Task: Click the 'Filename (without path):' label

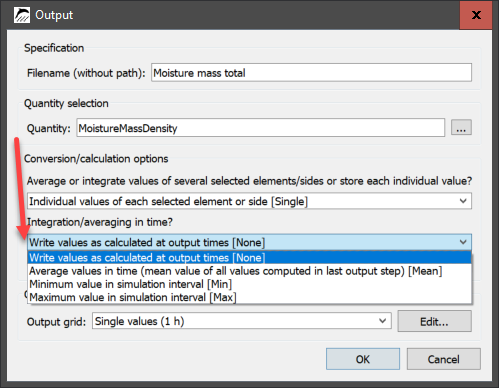Action: tap(86, 73)
